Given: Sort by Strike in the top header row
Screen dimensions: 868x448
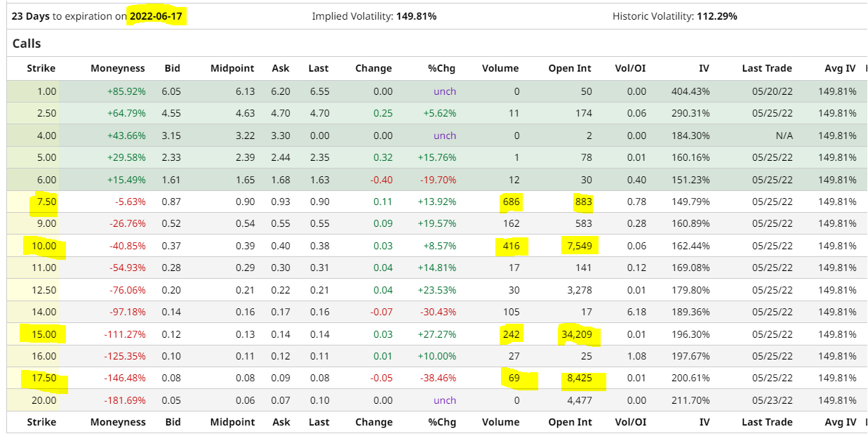Looking at the screenshot, I should tap(41, 68).
